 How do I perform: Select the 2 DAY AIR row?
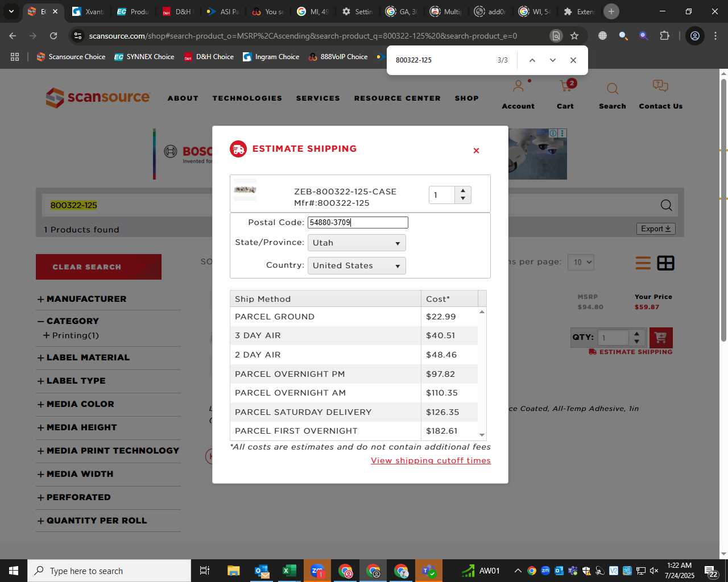tap(354, 355)
